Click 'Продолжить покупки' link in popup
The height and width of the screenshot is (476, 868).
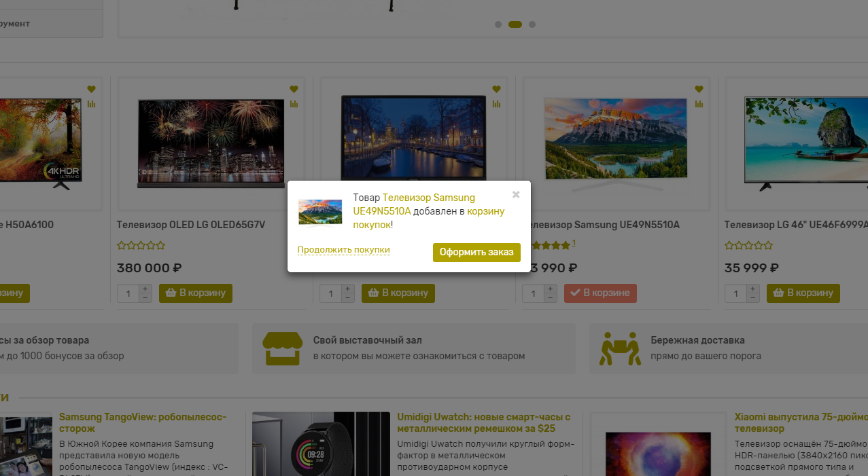tap(343, 250)
